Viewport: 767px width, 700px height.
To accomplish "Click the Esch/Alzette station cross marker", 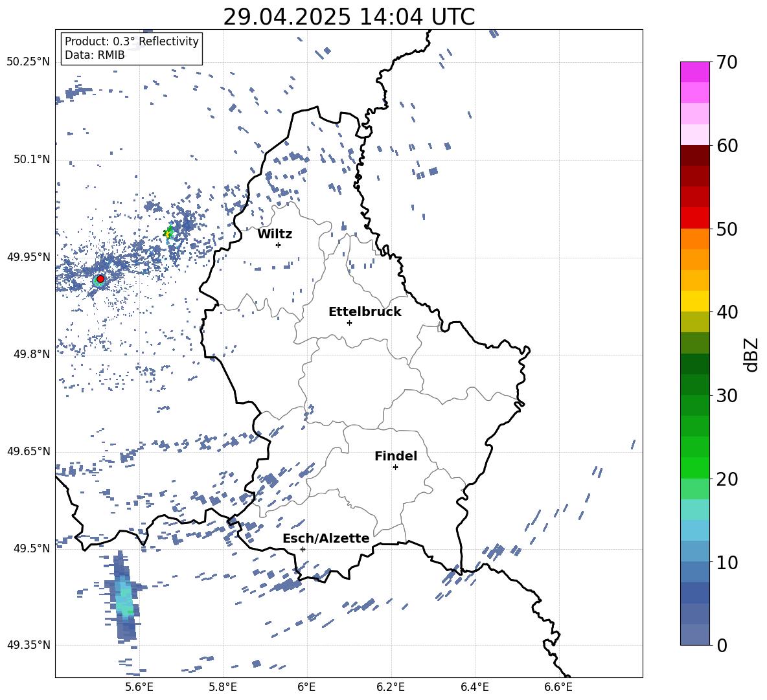I will click(x=303, y=549).
